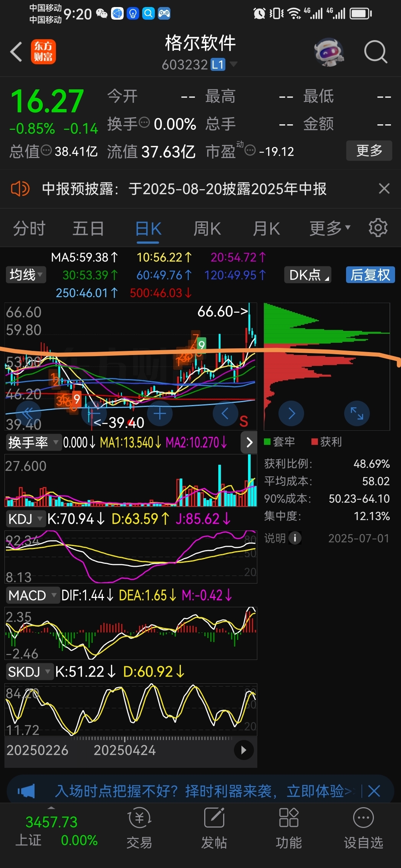Tap the alarm clock status bar icon

(259, 14)
